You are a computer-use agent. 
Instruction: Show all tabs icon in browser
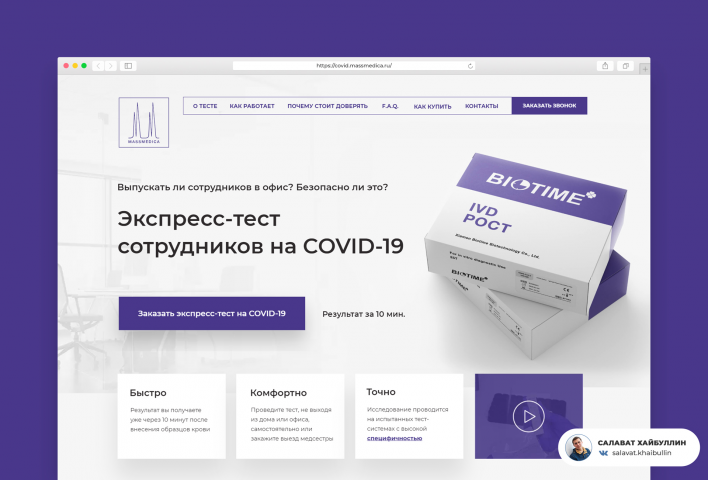(625, 66)
